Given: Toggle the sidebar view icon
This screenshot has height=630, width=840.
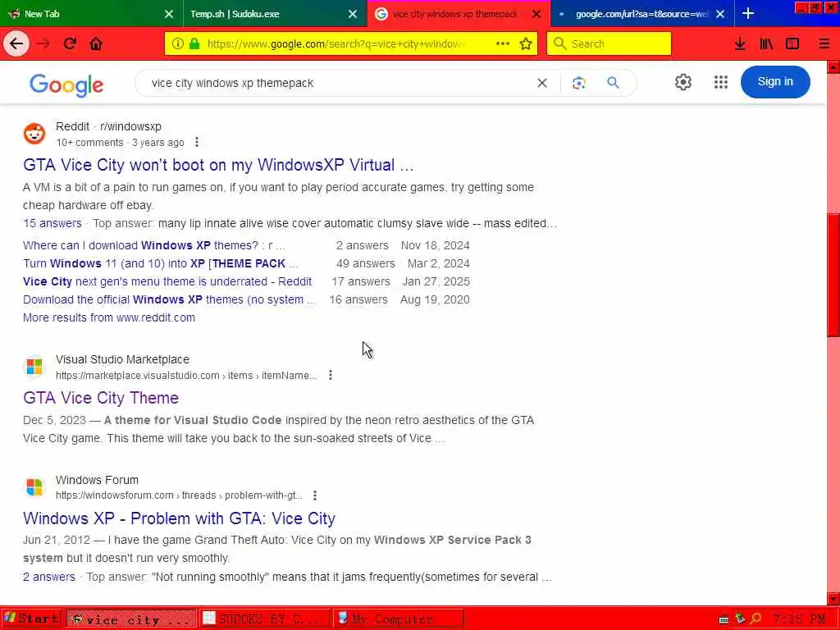Looking at the screenshot, I should click(792, 43).
